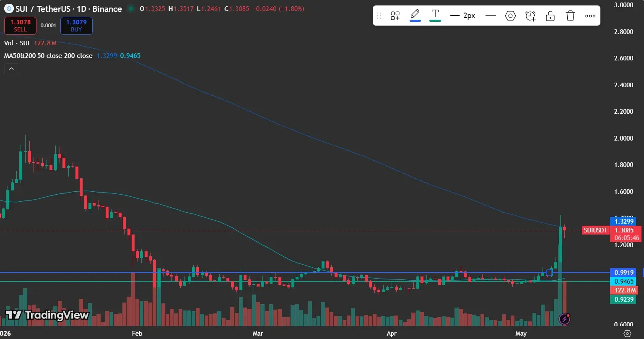644x339 pixels.
Task: Lock the selected drawing
Action: click(550, 16)
